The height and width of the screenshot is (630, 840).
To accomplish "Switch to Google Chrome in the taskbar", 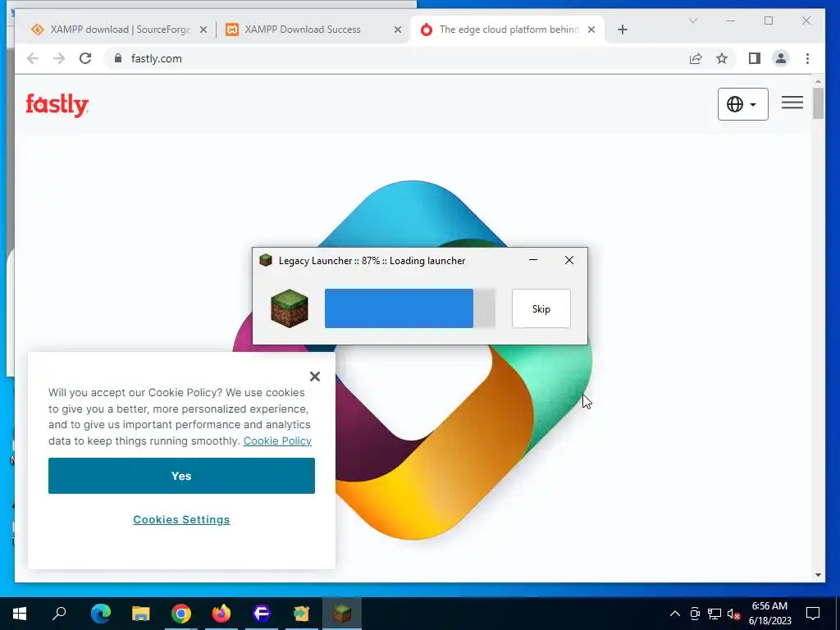I will point(181,614).
